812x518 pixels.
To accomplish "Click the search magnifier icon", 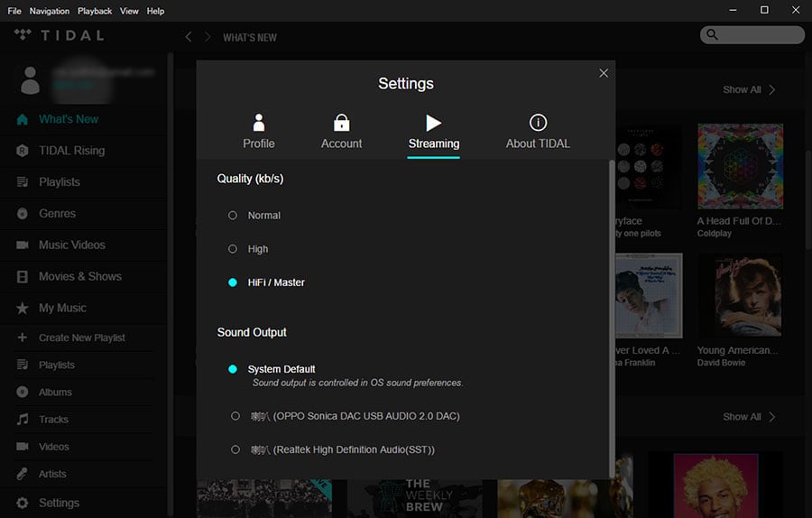I will [713, 34].
